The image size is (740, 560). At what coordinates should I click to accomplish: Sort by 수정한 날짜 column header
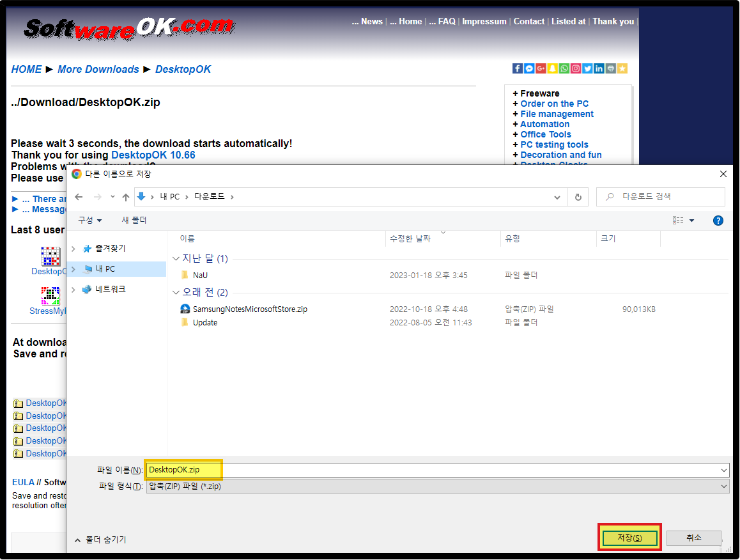point(410,239)
